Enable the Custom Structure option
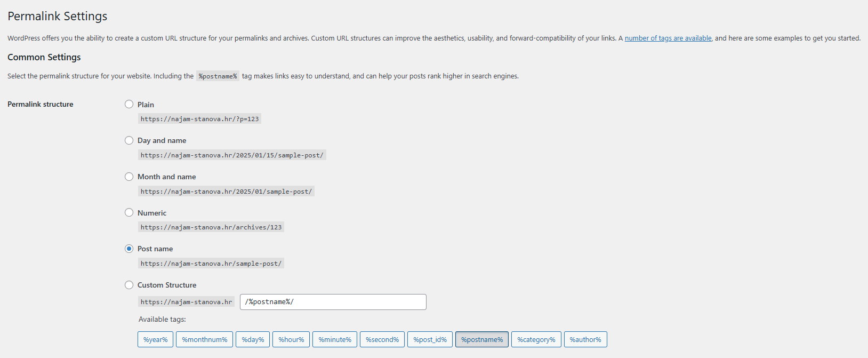 [129, 285]
